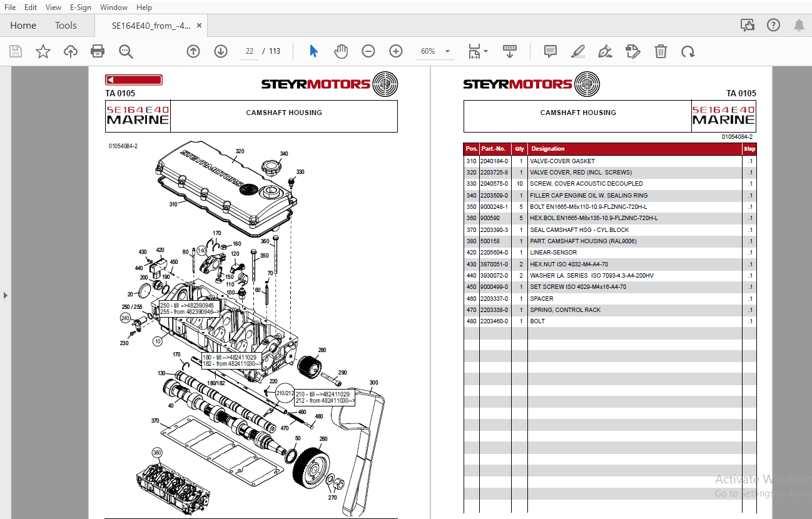Select the highlighter pen tool
Viewport: 812px width, 519px height.
[x=578, y=51]
